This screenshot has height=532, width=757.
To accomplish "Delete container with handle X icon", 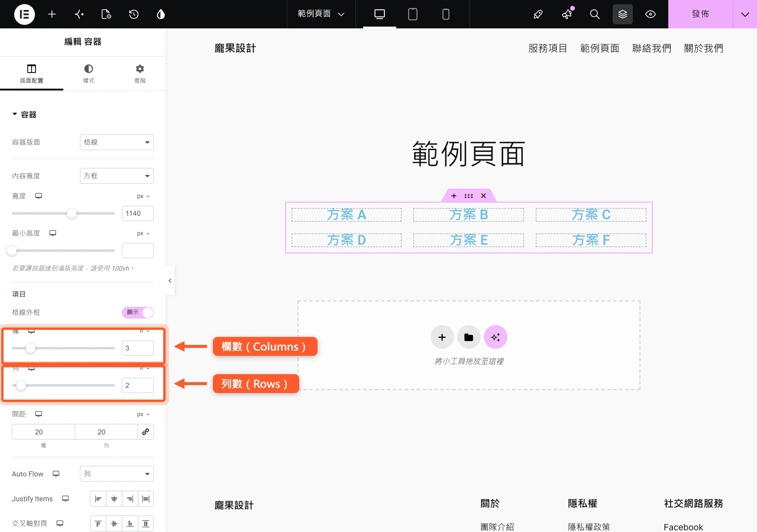I will click(x=483, y=196).
